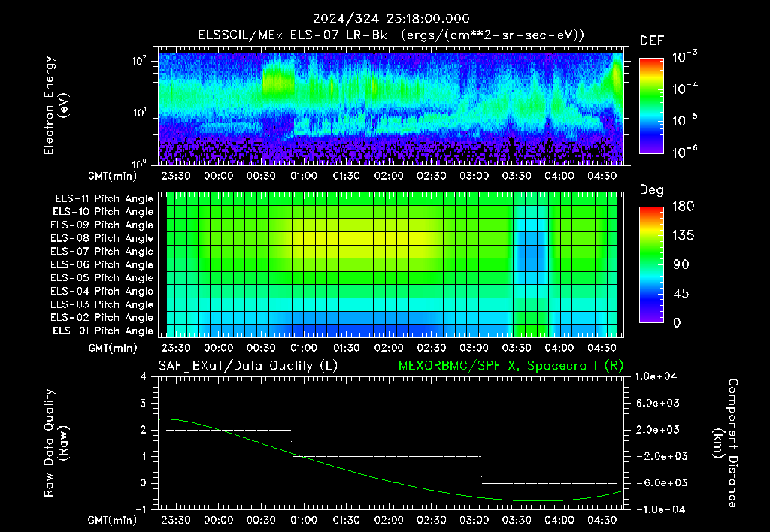Viewport: 770px width, 532px height.
Task: Click the data quality tick value 4
Action: (143, 376)
